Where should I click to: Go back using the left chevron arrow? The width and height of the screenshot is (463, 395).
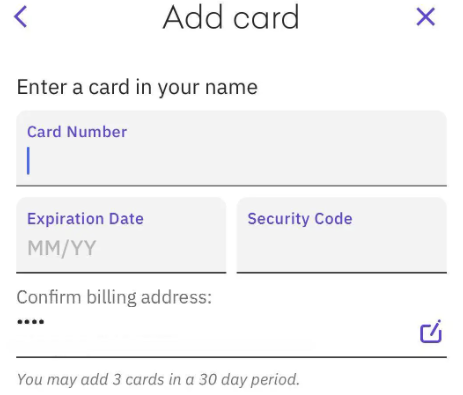20,17
